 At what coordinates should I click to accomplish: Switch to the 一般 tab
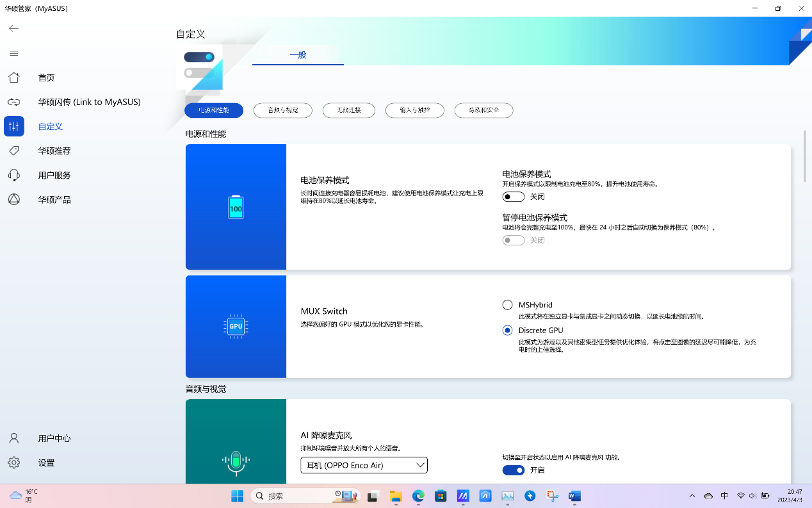pos(298,55)
